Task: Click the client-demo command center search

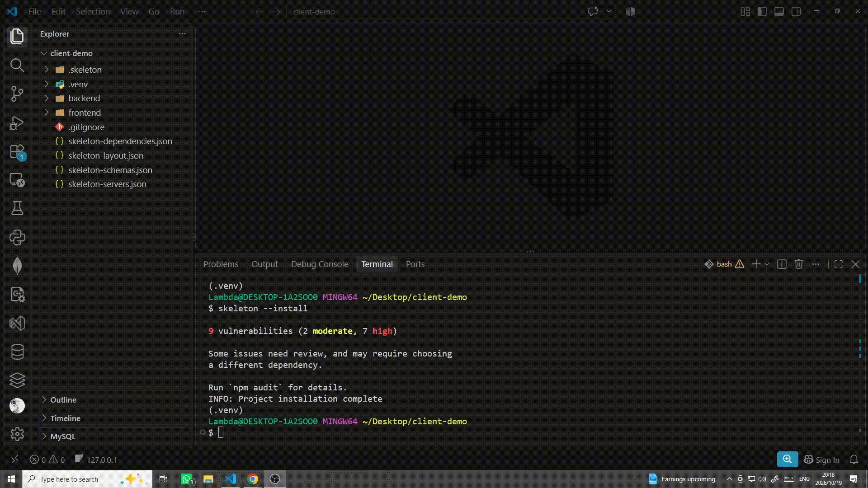Action: (434, 11)
